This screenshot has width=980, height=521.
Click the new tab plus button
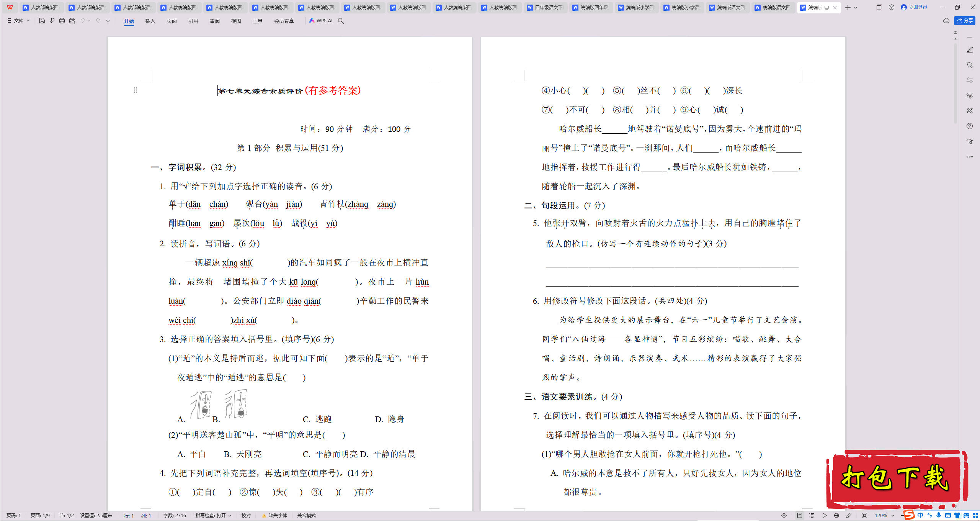click(x=848, y=8)
